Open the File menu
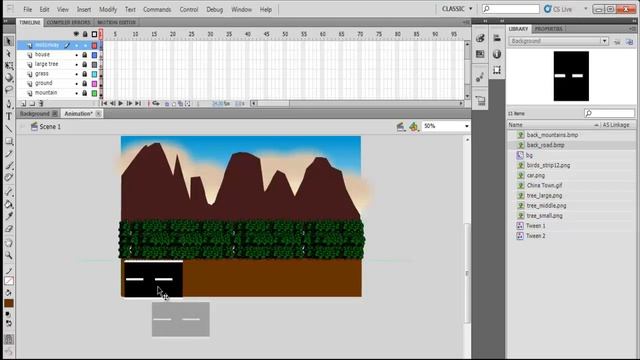The width and height of the screenshot is (640, 360). coord(27,9)
